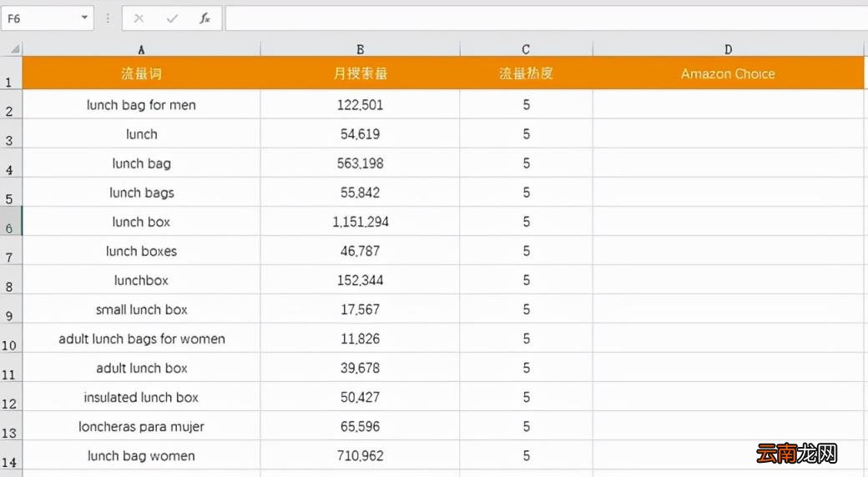The height and width of the screenshot is (477, 868).
Task: Select cell 'small lunch box'
Action: click(141, 309)
